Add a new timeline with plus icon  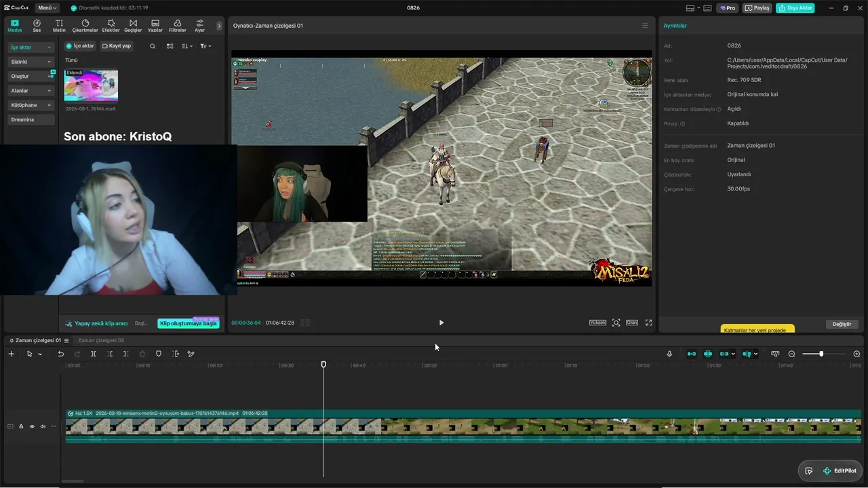pos(11,354)
